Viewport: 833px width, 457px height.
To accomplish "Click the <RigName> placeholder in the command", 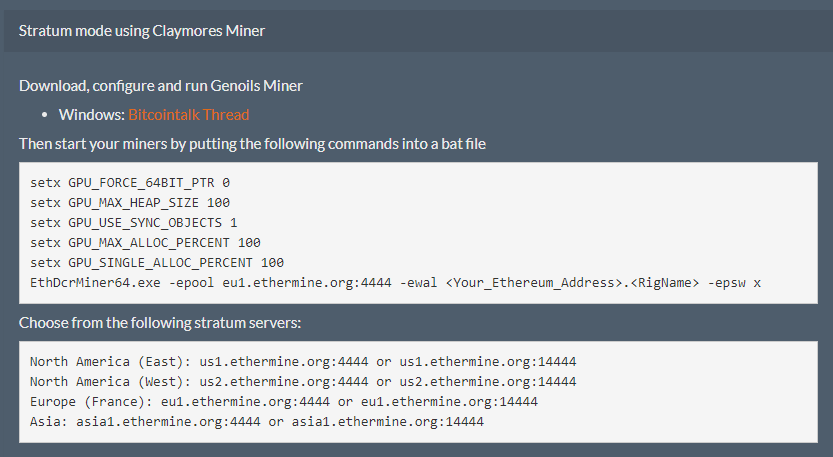I will click(x=658, y=283).
